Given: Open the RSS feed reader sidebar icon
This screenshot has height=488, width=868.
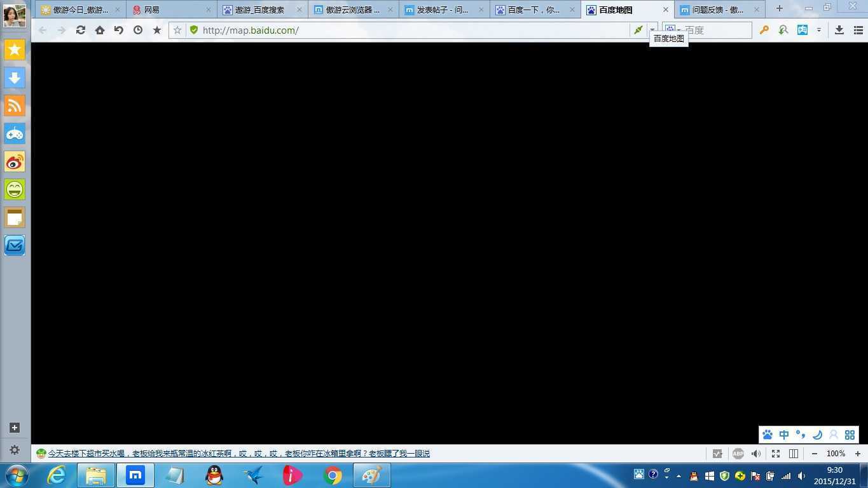Looking at the screenshot, I should [x=15, y=105].
